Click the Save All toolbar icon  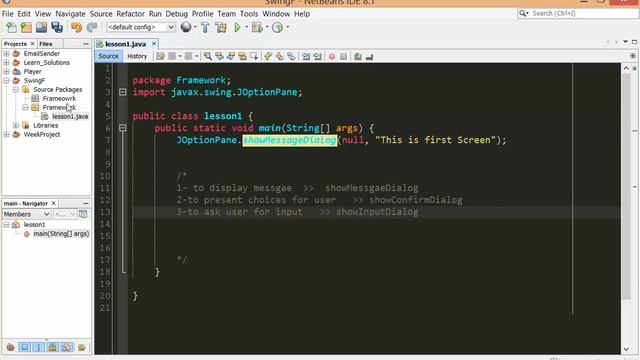click(57, 27)
